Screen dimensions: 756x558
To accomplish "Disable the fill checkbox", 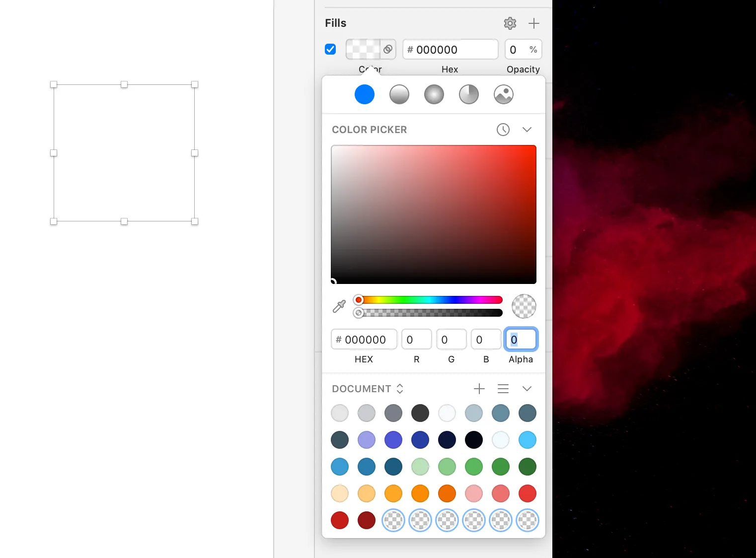I will (330, 49).
